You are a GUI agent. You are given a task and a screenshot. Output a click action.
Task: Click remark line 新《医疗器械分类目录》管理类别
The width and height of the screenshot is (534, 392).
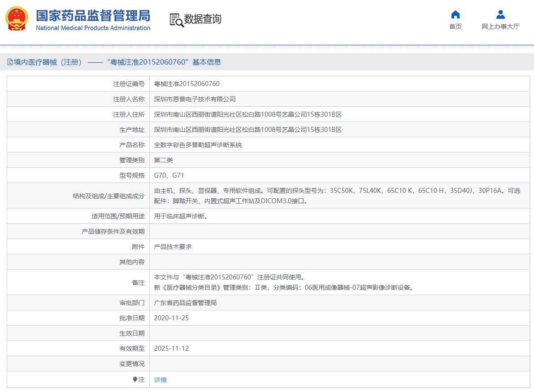coord(284,287)
